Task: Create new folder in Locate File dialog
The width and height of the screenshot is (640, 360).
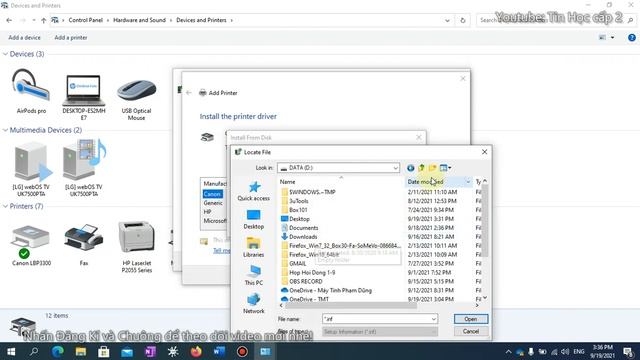Action: (x=432, y=168)
